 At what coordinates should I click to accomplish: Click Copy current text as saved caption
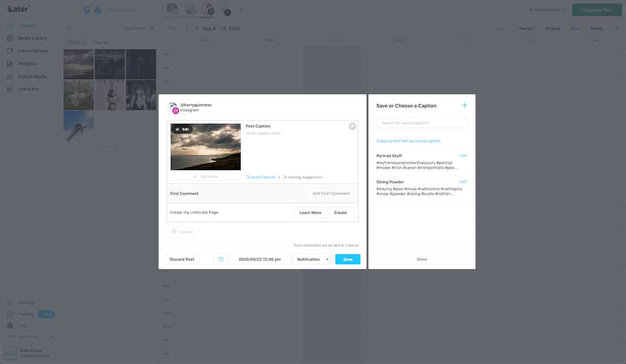click(x=408, y=141)
